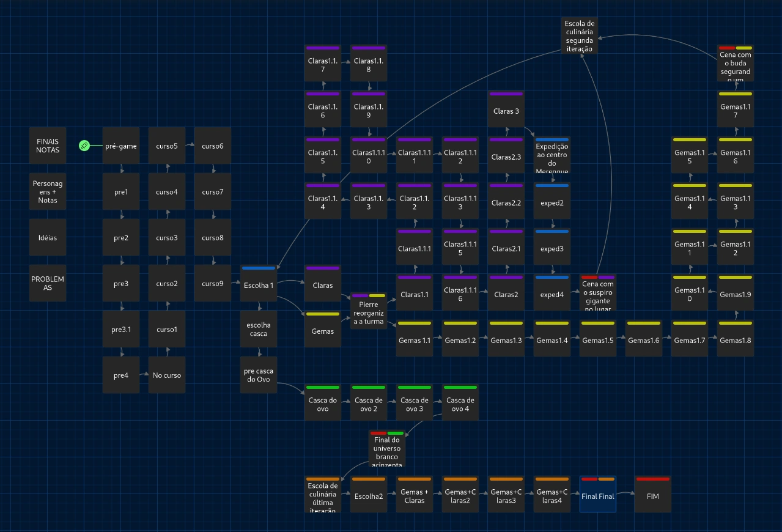782x532 pixels.
Task: Click the green rocket start icon
Action: coord(84,146)
